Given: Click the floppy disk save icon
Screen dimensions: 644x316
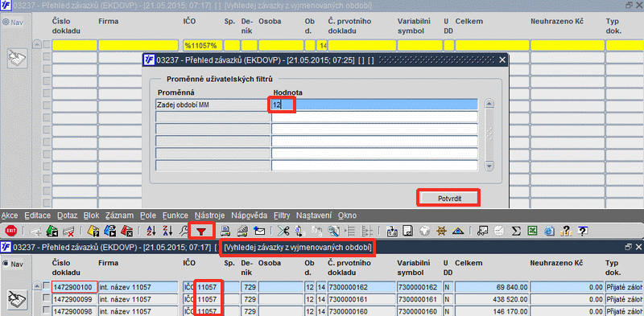Looking at the screenshot, I should pos(407,231).
